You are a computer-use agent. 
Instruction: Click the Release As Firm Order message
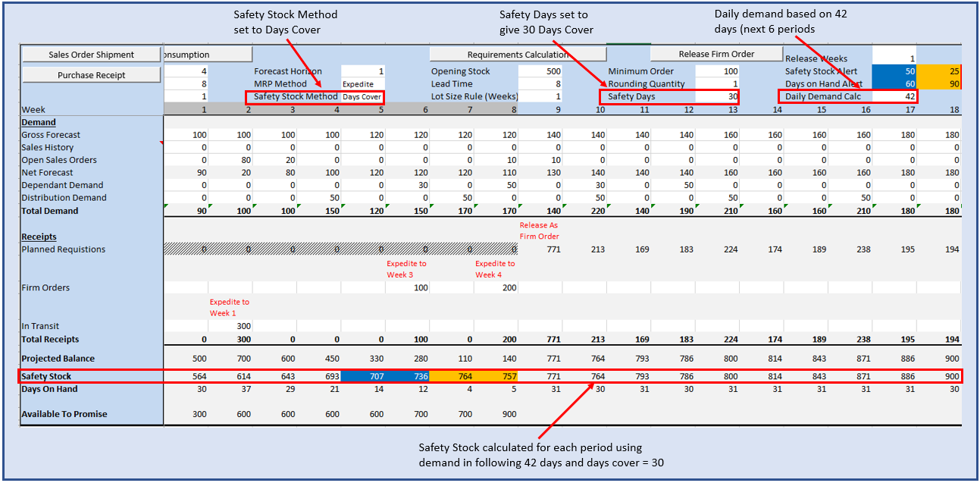tap(539, 231)
